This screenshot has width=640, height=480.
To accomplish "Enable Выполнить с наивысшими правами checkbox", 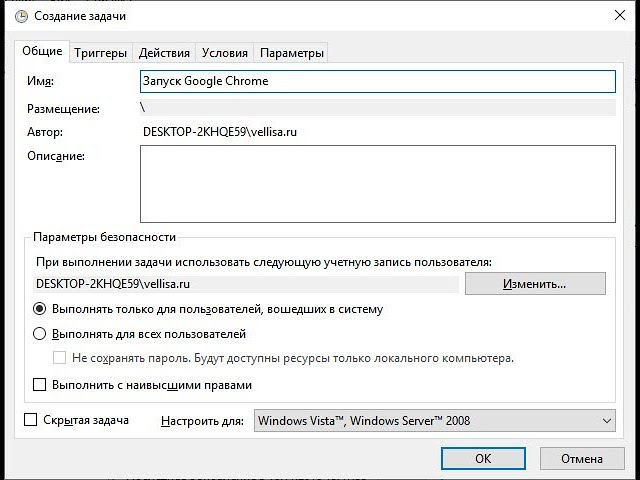I will 41,385.
